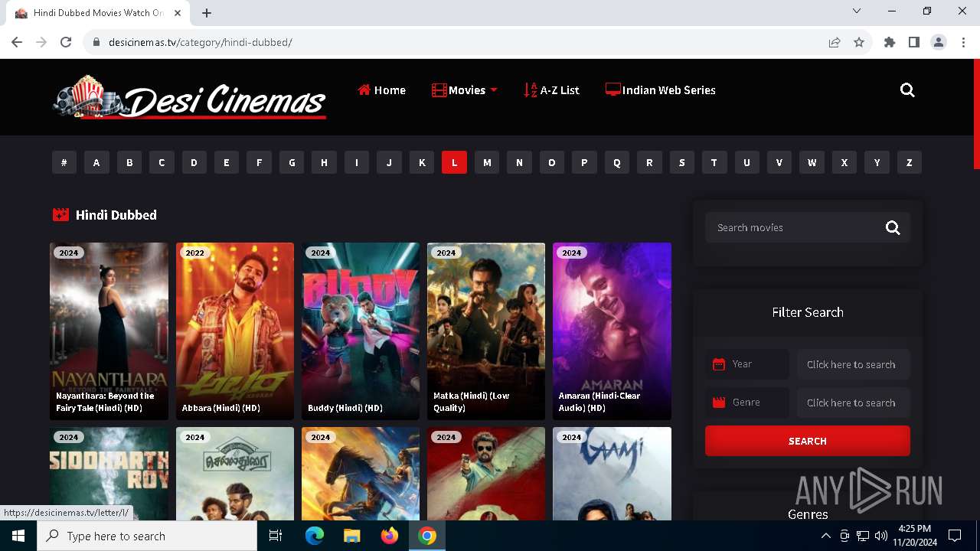Launch Microsoft Edge from taskbar
980x551 pixels.
(x=315, y=536)
